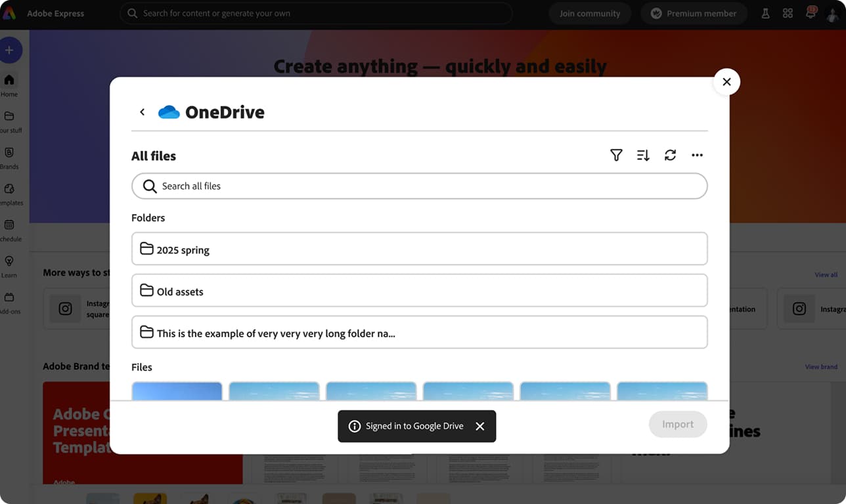Open Add-ons in the sidebar

(9, 303)
